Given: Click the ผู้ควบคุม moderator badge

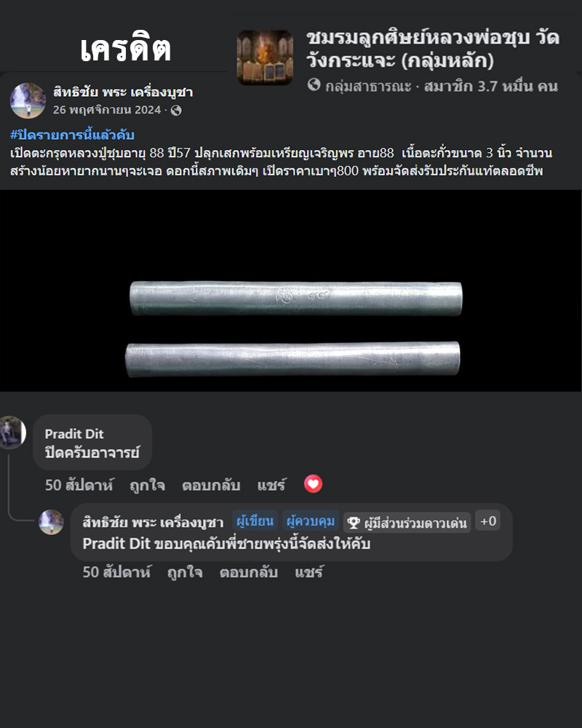Looking at the screenshot, I should coord(311,521).
